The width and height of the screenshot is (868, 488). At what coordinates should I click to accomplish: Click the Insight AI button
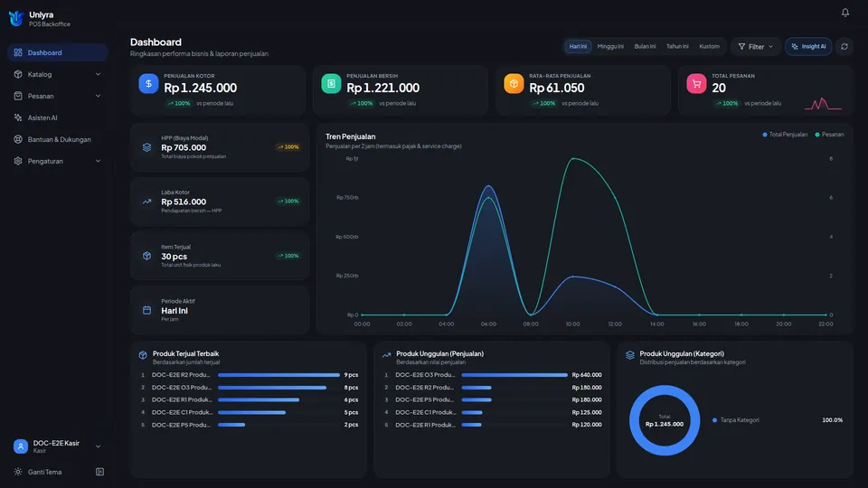click(808, 46)
